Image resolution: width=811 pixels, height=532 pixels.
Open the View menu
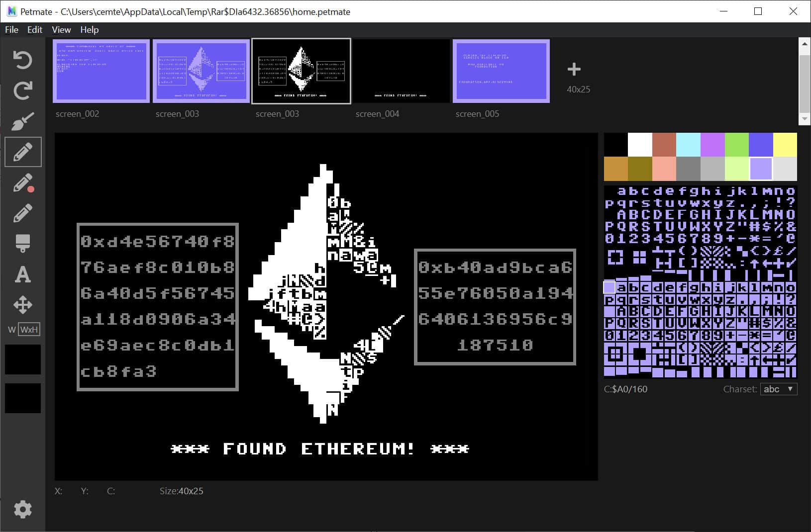click(61, 30)
